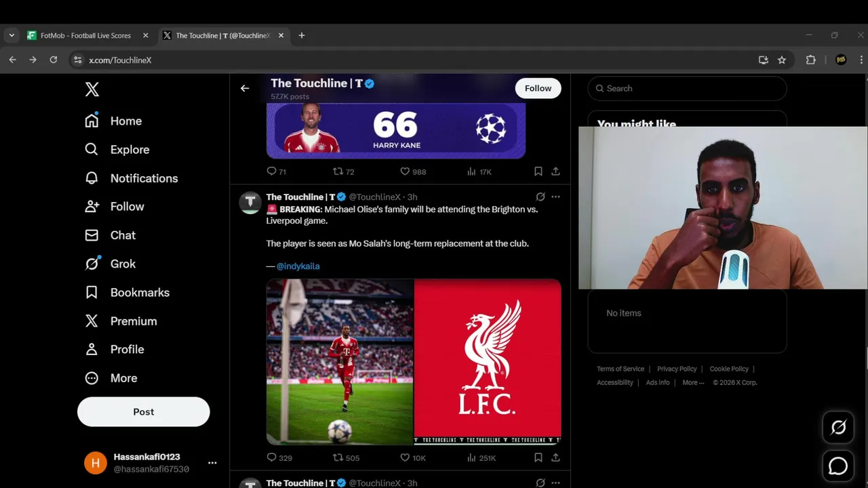Open floating Grok button
Screen dimensions: 868x488
click(838, 428)
